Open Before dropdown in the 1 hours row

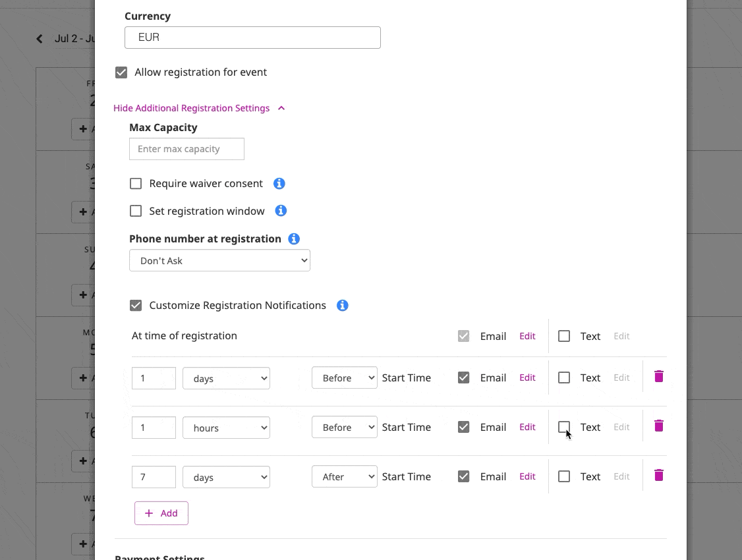coord(345,427)
